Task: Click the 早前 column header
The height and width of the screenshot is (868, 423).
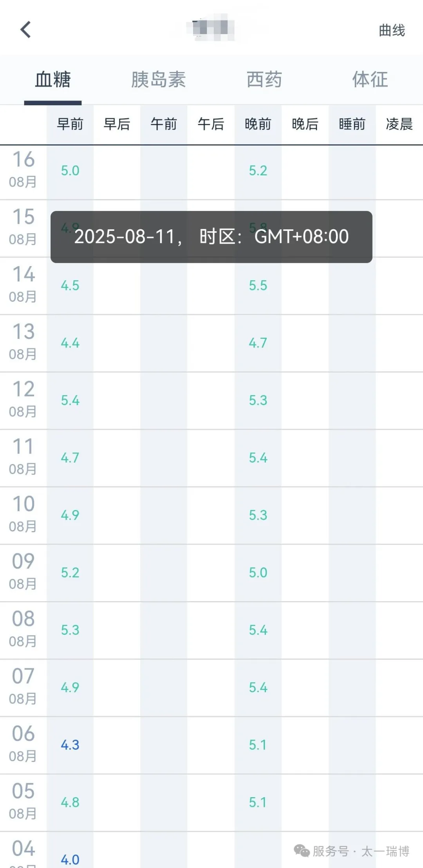Action: [x=70, y=124]
